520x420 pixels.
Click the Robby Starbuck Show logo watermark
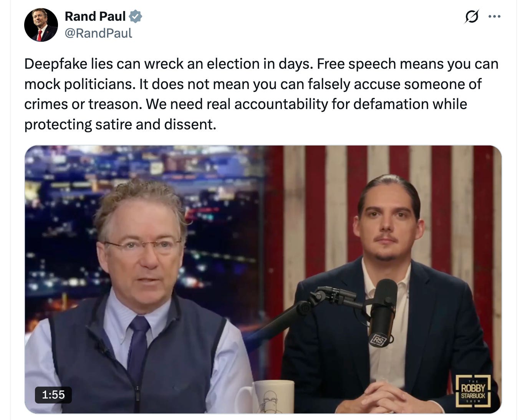coord(473,391)
